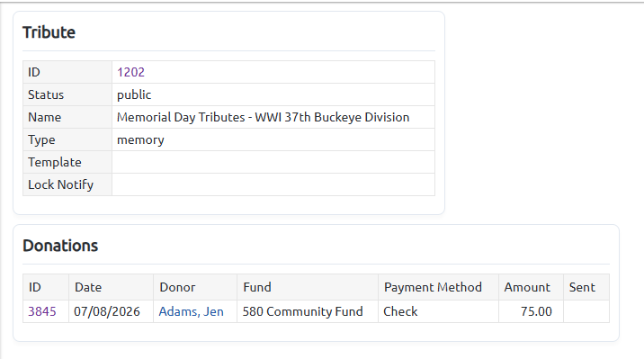Click the empty Template value cell
Viewport: 644px width, 359px height.
(x=273, y=162)
